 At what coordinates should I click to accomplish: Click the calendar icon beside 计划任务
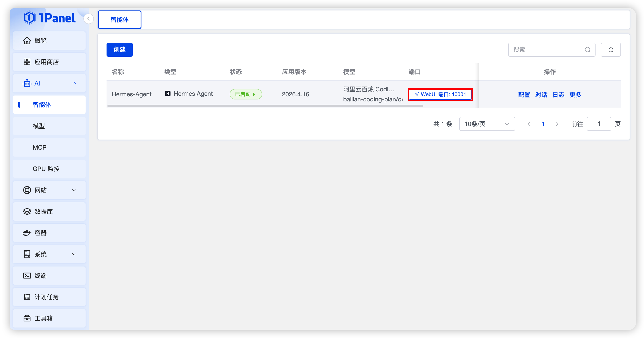(x=27, y=297)
